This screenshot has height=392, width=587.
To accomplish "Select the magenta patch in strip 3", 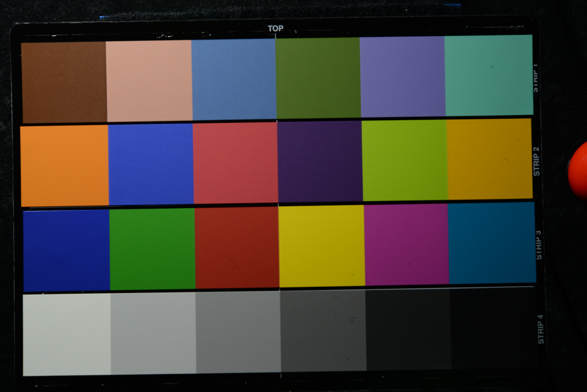I will pos(407,245).
